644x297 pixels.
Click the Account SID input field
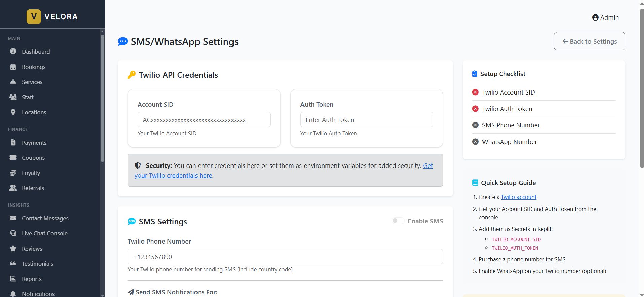[x=204, y=120]
